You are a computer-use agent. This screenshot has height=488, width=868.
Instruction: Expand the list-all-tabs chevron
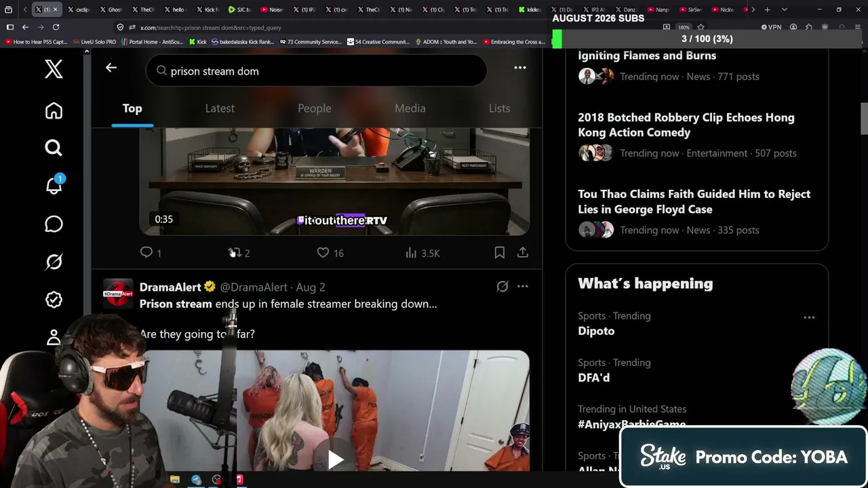(x=784, y=9)
